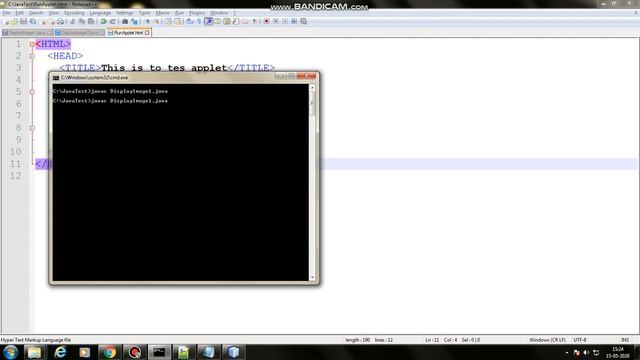Open the Macro menu
The image size is (640, 360).
coord(162,13)
